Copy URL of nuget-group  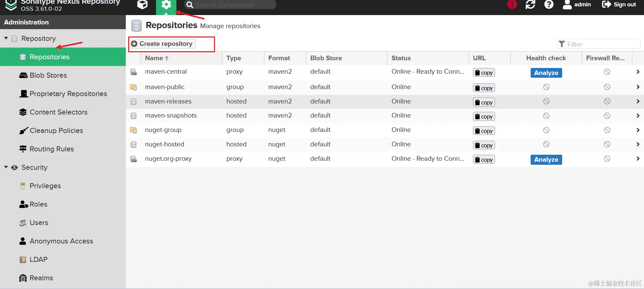tap(484, 131)
